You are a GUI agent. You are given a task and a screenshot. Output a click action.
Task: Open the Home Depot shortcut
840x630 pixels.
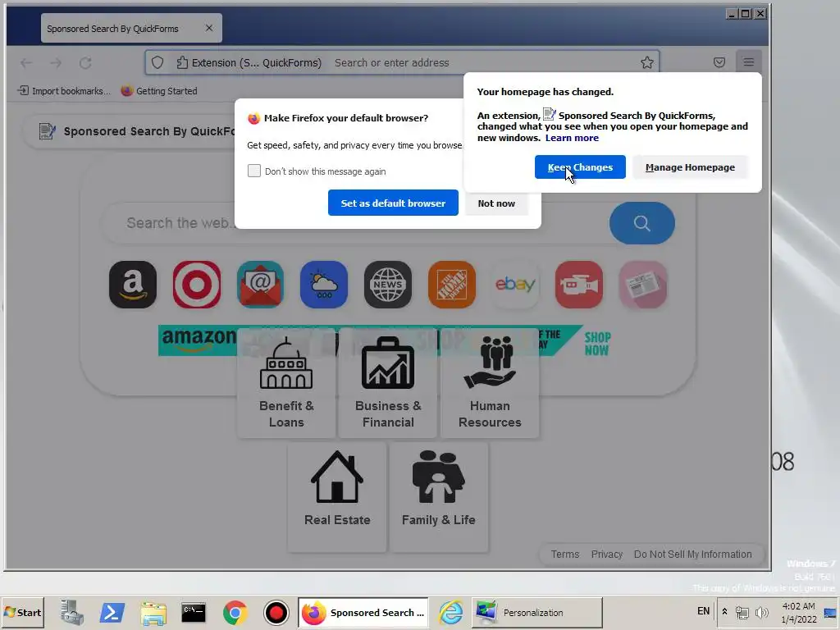pyautogui.click(x=452, y=285)
